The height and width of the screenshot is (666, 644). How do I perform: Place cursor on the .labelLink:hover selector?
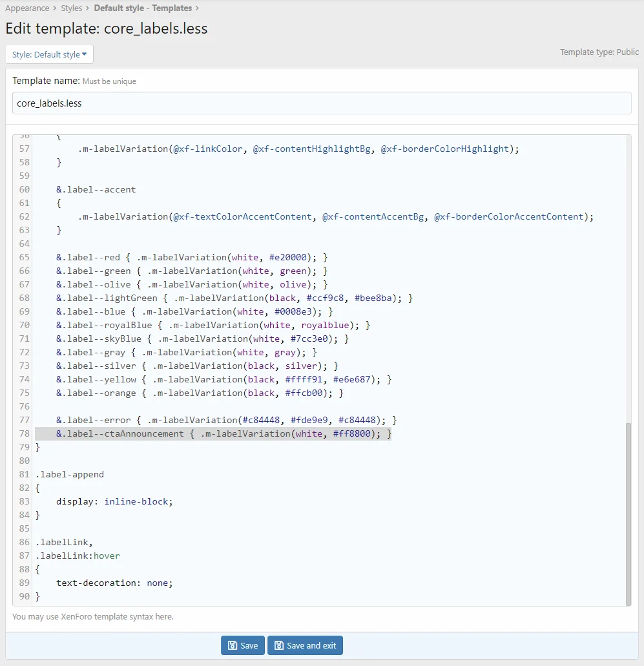(x=78, y=556)
